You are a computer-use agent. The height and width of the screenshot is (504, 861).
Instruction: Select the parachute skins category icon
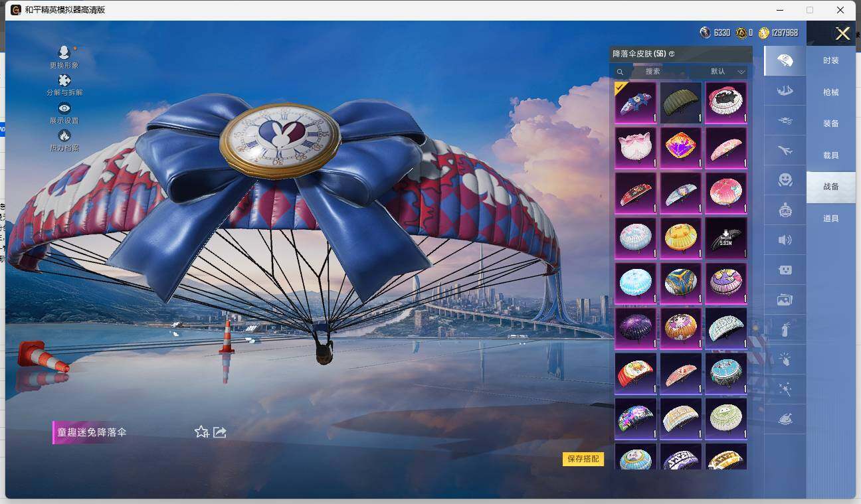pos(785,60)
